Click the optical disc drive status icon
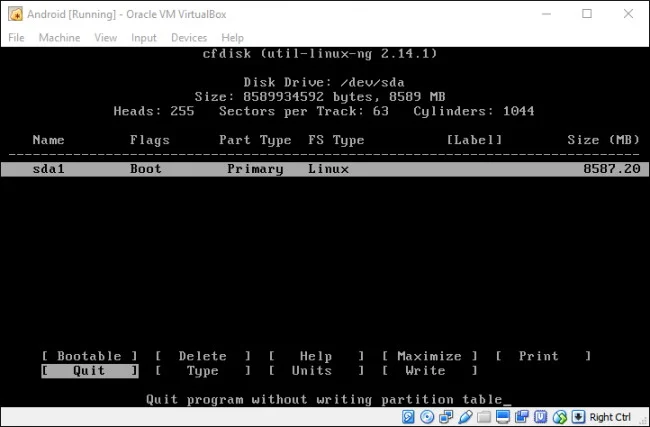The width and height of the screenshot is (650, 427). point(427,417)
